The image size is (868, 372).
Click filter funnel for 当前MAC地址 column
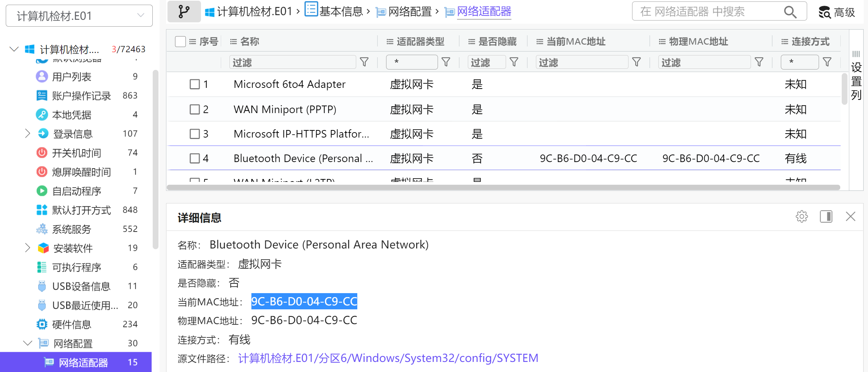(636, 62)
